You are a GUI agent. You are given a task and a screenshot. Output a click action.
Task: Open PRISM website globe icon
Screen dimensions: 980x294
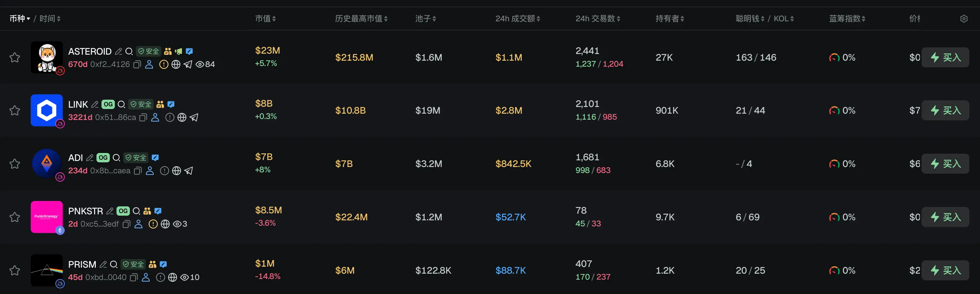(172, 278)
